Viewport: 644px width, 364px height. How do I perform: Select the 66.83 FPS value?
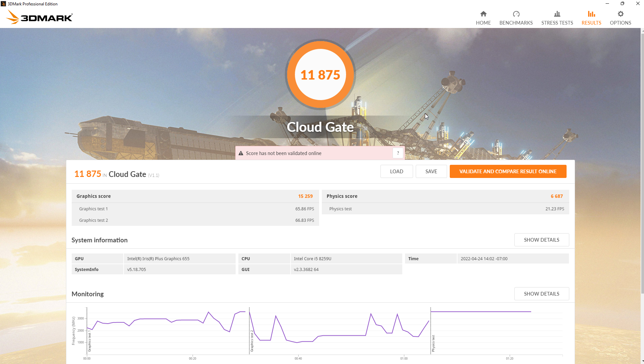pyautogui.click(x=305, y=220)
